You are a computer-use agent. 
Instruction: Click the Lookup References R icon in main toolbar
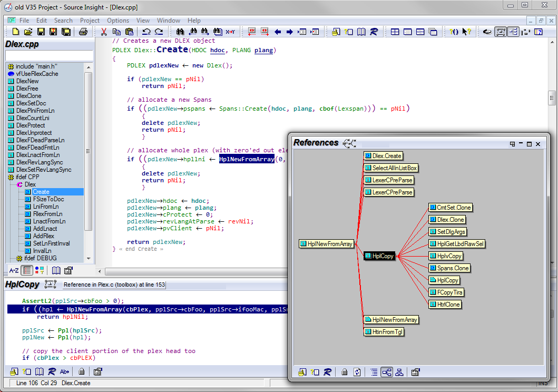coord(374,32)
